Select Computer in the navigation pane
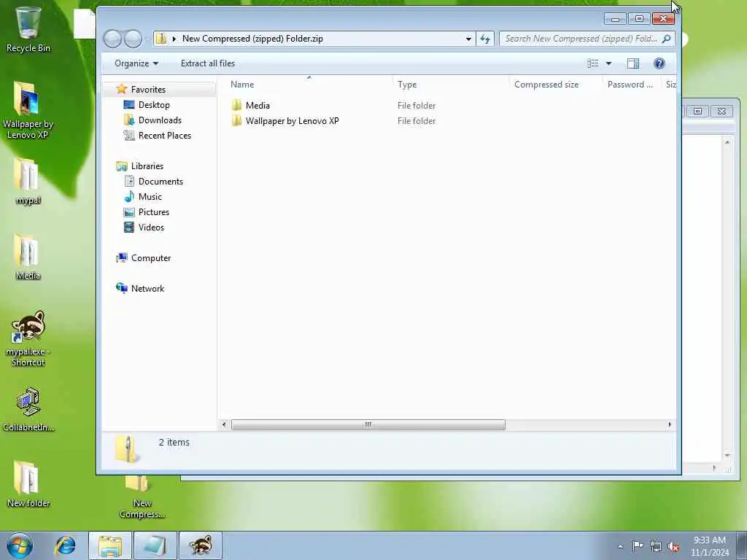Screen dimensions: 747x560 pos(150,257)
